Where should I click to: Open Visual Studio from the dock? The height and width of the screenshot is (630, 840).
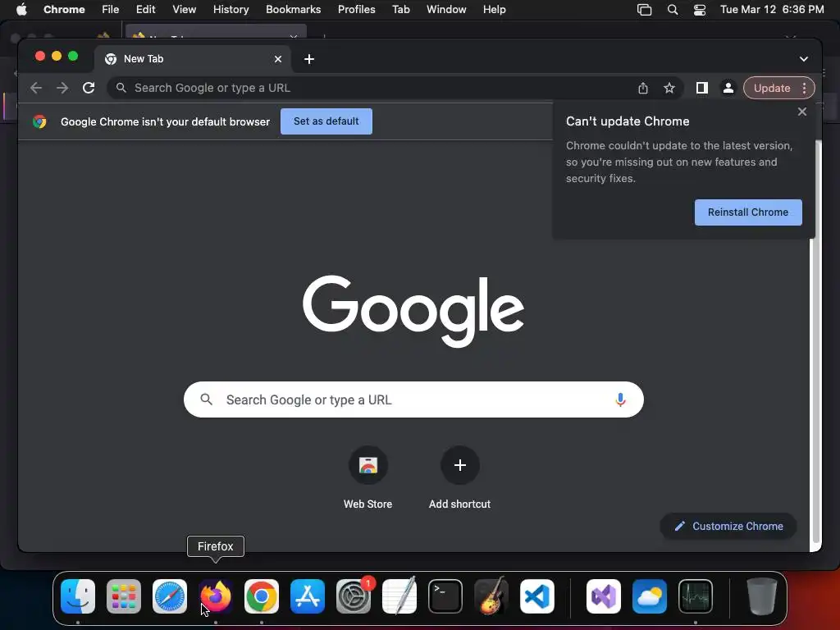point(604,596)
